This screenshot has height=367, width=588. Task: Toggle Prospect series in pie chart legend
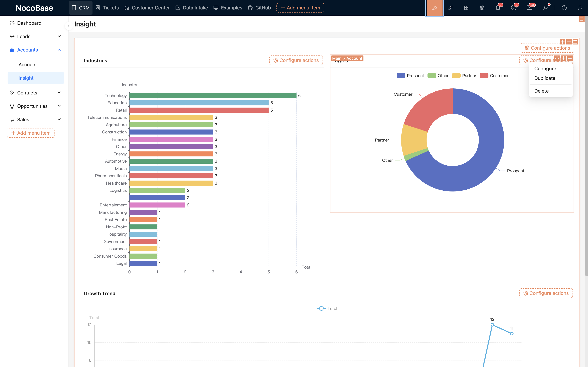410,76
